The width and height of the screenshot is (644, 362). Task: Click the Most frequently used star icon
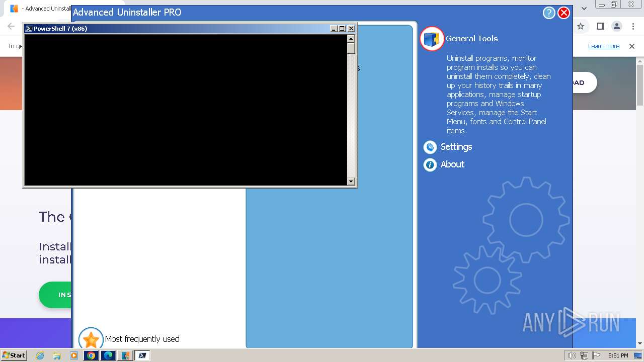(x=91, y=339)
